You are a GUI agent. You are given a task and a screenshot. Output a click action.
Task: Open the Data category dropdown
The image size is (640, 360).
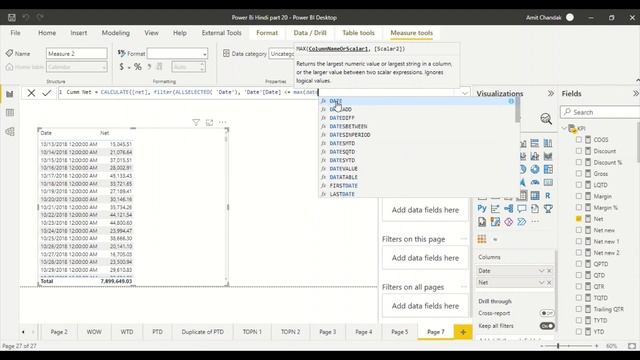point(282,53)
